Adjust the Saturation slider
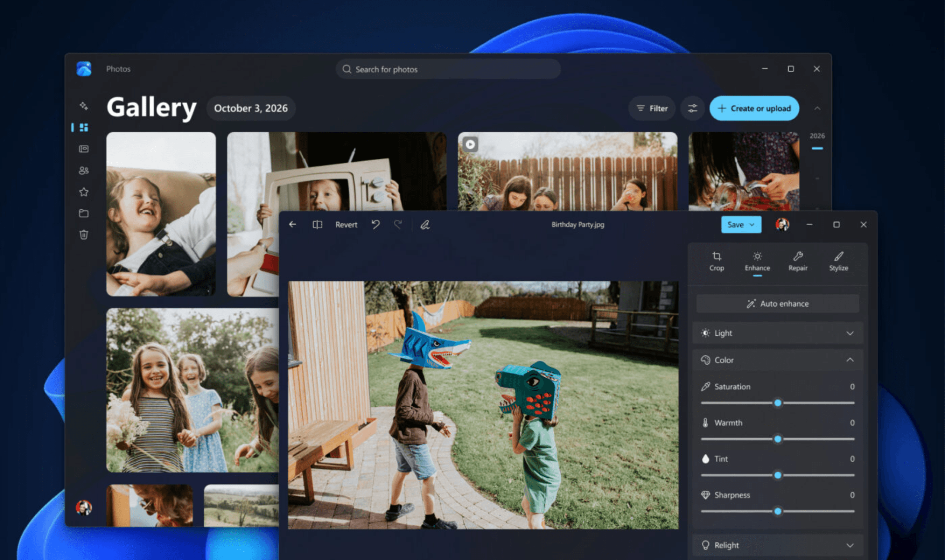945x560 pixels. point(777,403)
